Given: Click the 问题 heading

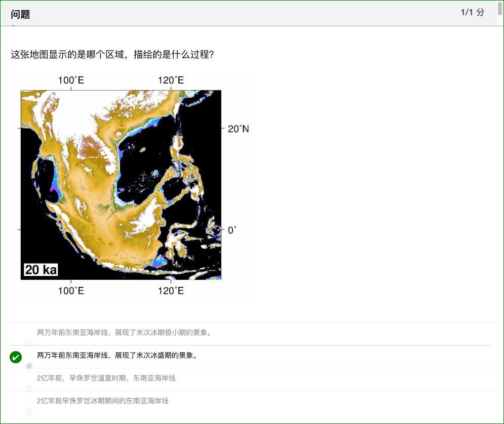Looking at the screenshot, I should pos(20,14).
